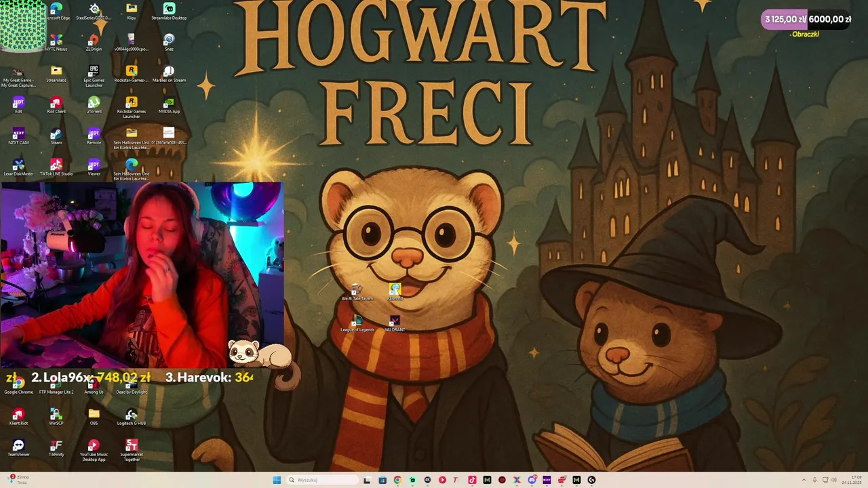Open the OBS folder on desktop
This screenshot has height=488, width=868.
click(94, 417)
